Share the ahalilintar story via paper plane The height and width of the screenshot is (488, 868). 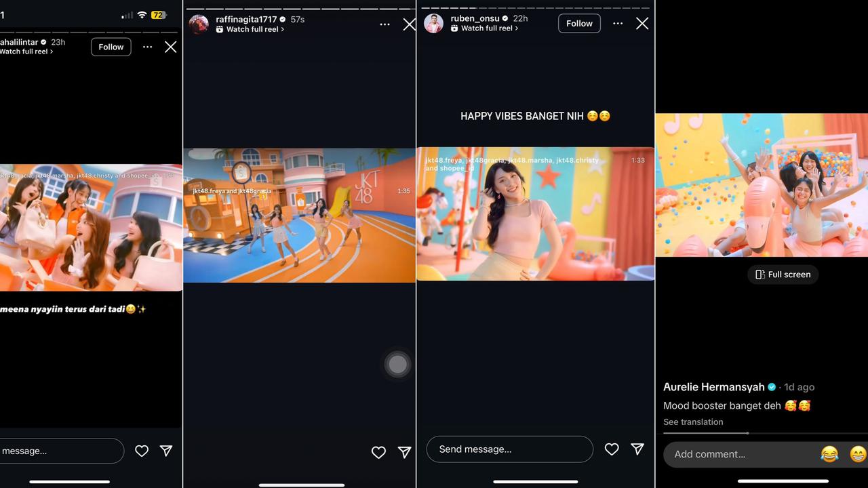point(166,451)
